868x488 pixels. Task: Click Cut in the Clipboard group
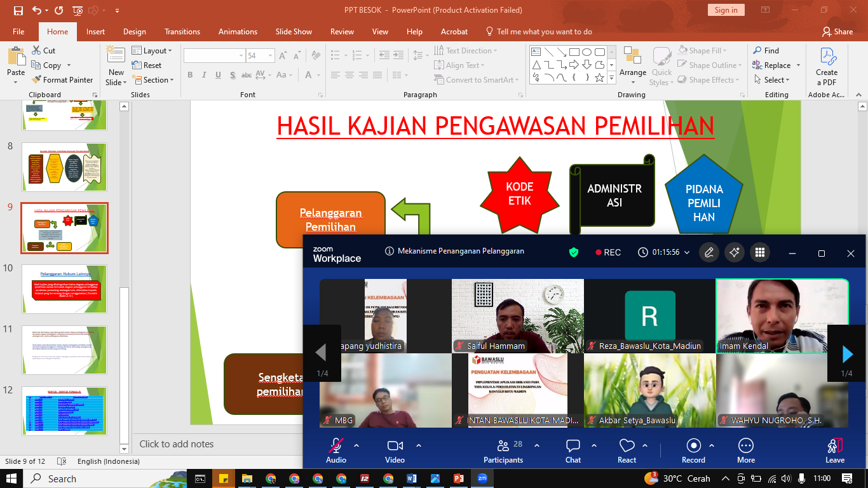pyautogui.click(x=43, y=51)
